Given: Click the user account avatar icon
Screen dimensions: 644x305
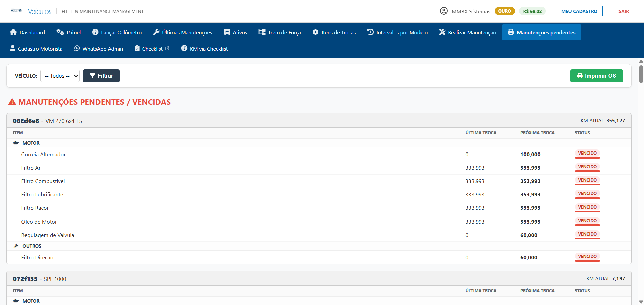Looking at the screenshot, I should (444, 11).
